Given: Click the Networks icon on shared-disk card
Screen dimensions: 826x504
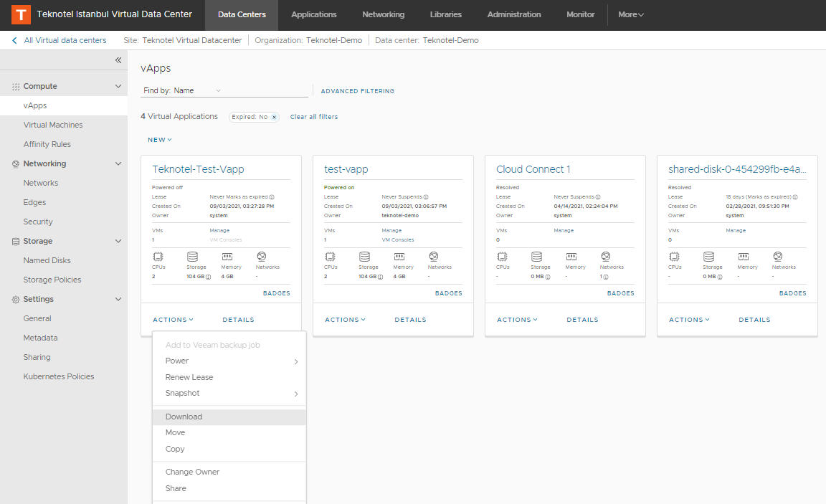Looking at the screenshot, I should 777,257.
